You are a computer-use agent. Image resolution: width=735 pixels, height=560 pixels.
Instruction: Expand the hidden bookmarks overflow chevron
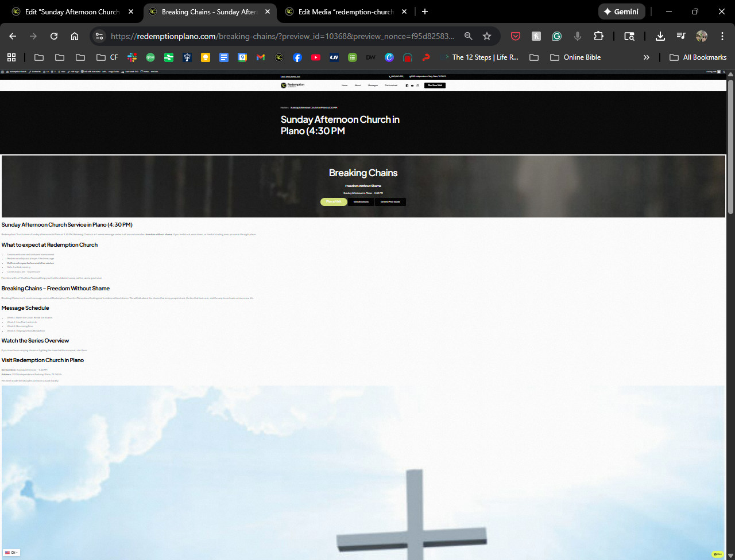(x=647, y=57)
